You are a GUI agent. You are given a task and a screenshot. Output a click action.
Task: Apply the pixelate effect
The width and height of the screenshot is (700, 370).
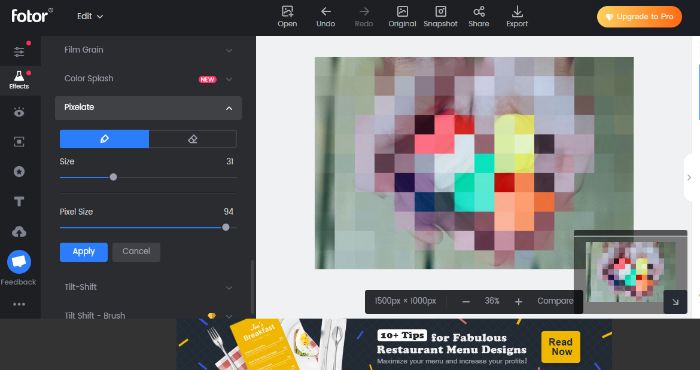pyautogui.click(x=84, y=252)
